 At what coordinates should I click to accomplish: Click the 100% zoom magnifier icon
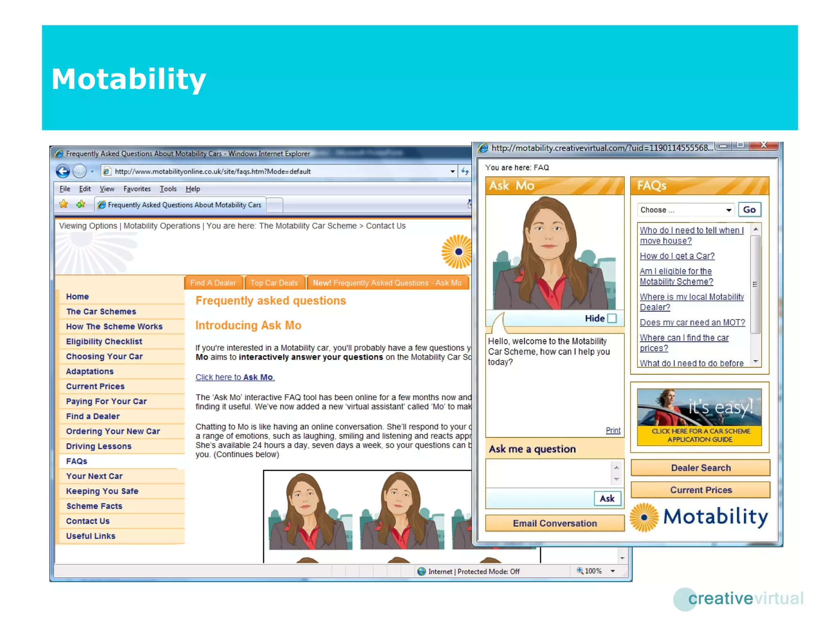tap(580, 571)
